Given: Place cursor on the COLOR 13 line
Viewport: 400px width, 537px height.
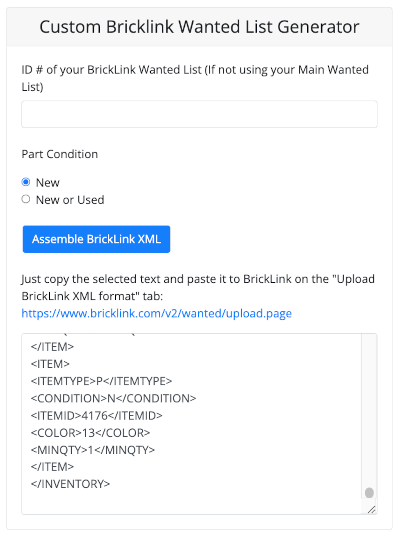Looking at the screenshot, I should [90, 433].
